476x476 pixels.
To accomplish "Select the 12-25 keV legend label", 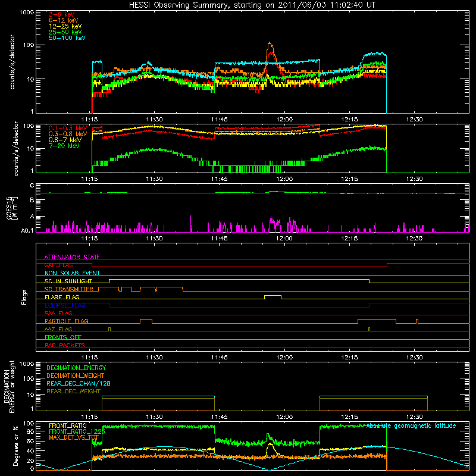I will click(65, 26).
